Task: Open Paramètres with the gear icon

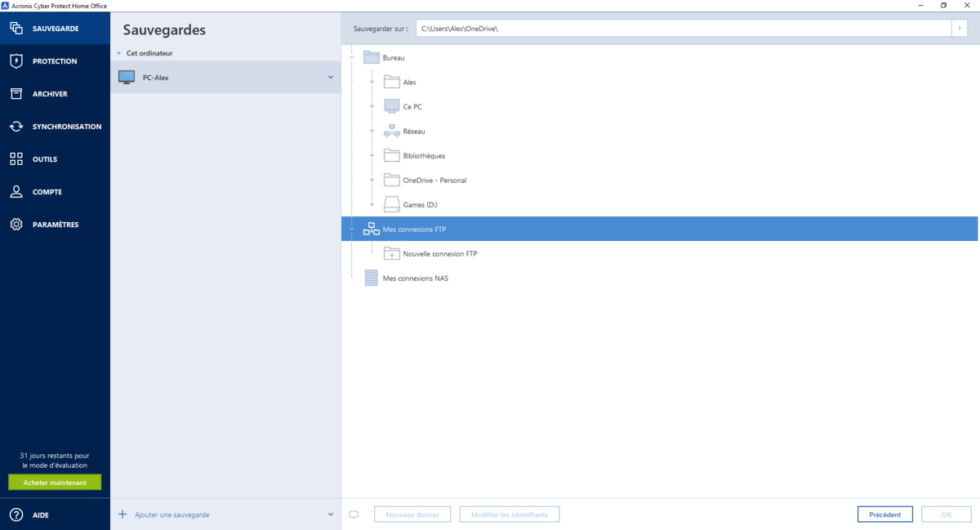Action: (x=55, y=225)
